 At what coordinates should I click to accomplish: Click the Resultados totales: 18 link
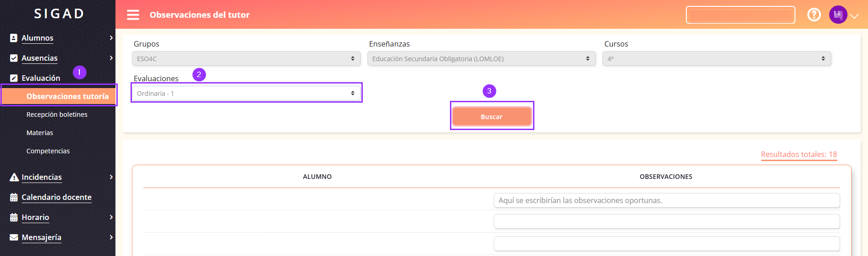[799, 155]
